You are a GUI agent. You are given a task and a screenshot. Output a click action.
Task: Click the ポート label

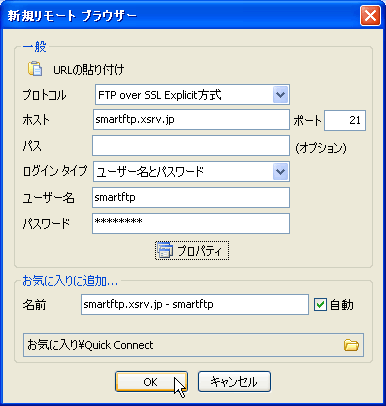[307, 121]
